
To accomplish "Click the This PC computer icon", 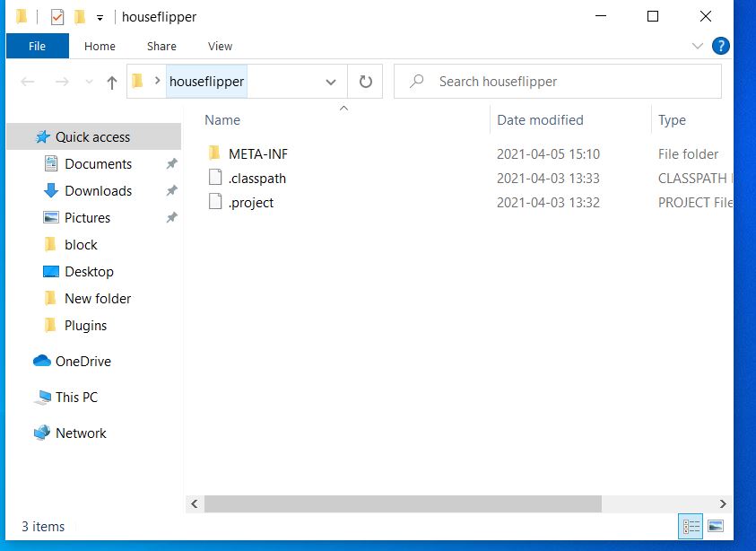I will (42, 398).
